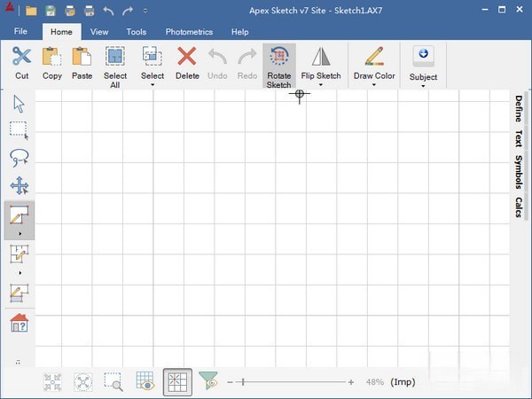
Task: Click the zoom out minus button
Action: [x=230, y=382]
